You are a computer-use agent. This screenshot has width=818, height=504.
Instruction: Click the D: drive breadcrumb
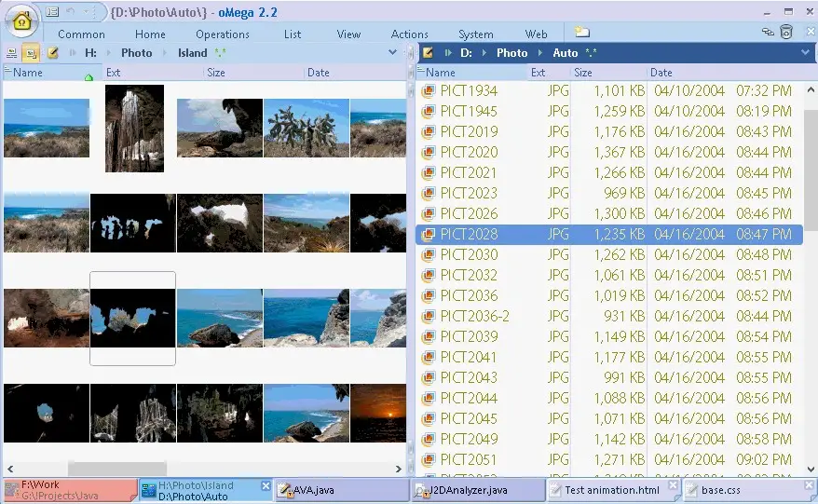(x=466, y=53)
